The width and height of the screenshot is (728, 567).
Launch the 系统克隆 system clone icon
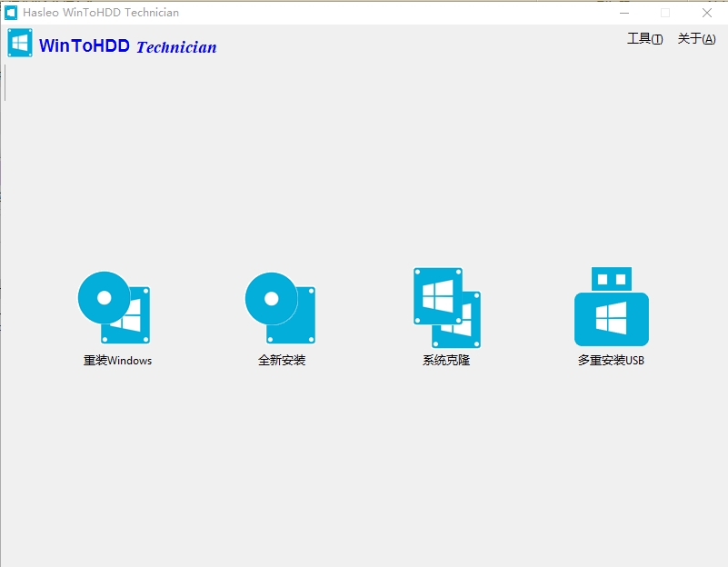[x=447, y=308]
